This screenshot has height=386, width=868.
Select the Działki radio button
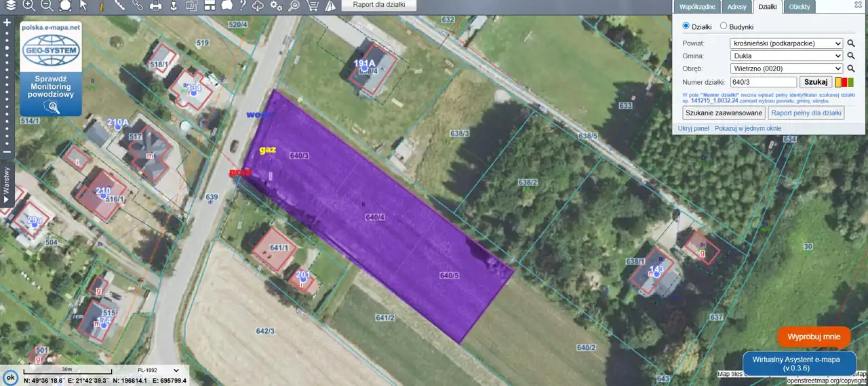pyautogui.click(x=686, y=26)
